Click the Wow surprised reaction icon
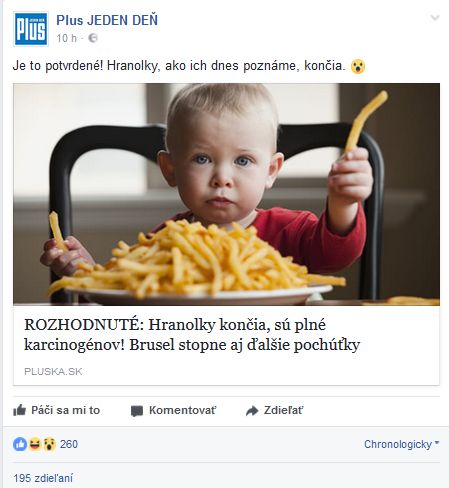 49,444
